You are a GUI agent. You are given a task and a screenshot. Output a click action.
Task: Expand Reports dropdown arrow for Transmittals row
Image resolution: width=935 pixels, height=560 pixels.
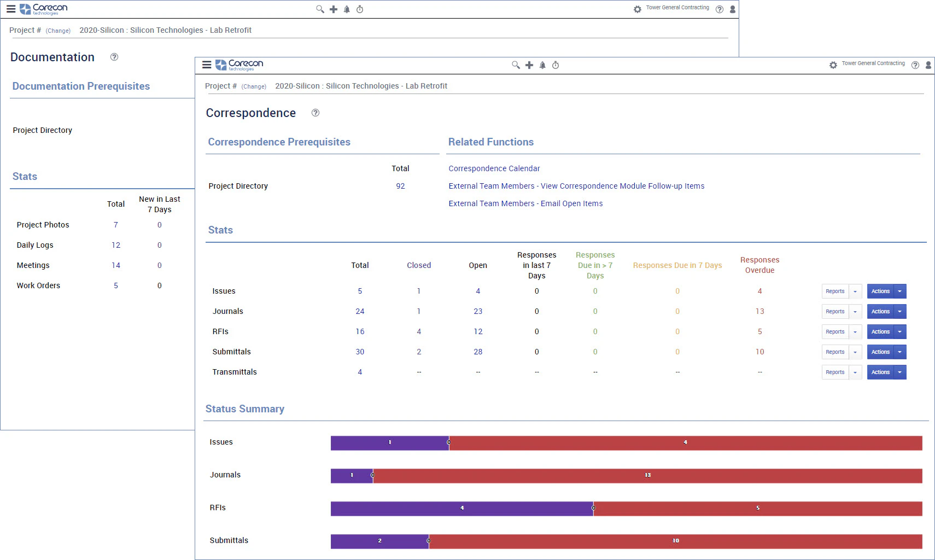pos(856,372)
